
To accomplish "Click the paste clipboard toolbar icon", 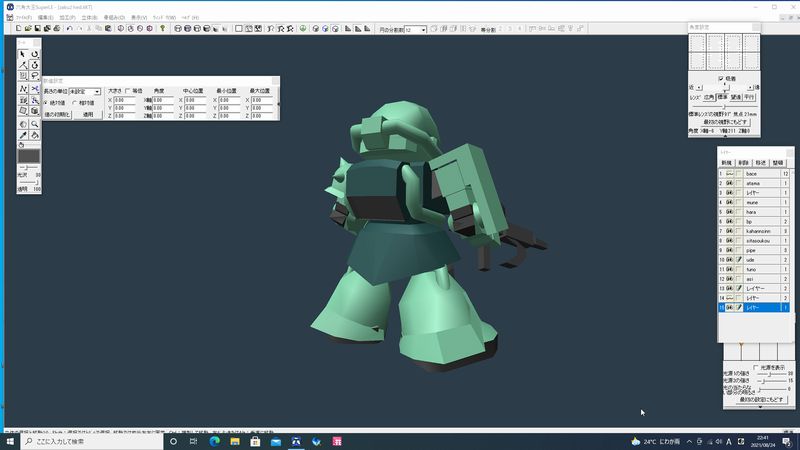I will pos(108,29).
